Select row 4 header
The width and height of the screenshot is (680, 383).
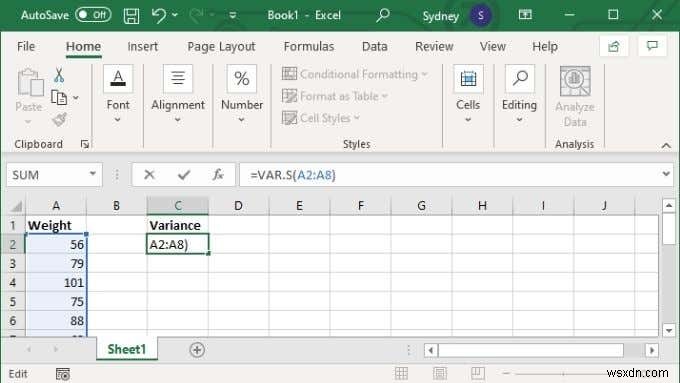tap(13, 282)
